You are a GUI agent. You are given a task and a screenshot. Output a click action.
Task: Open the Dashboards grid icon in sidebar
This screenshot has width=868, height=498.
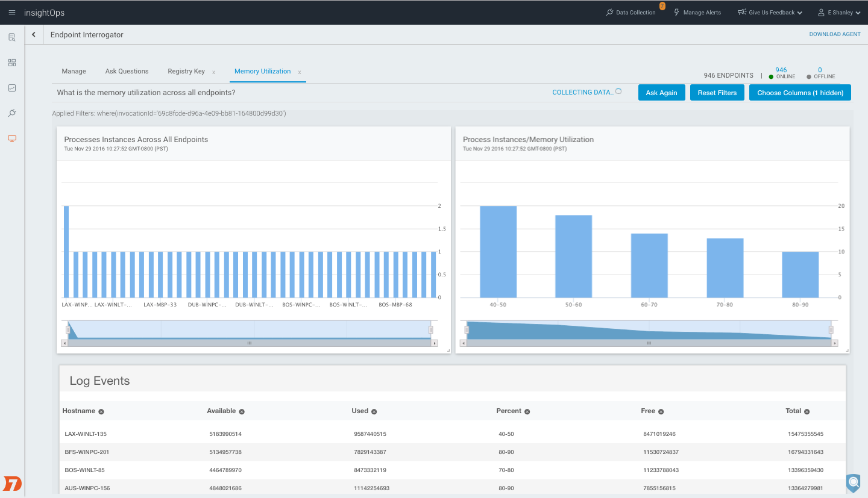tap(12, 63)
